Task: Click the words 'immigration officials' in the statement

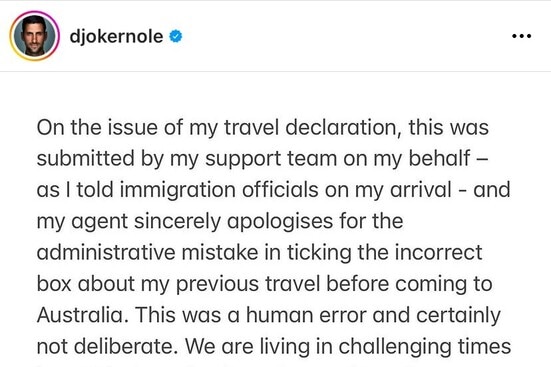Action: 219,190
